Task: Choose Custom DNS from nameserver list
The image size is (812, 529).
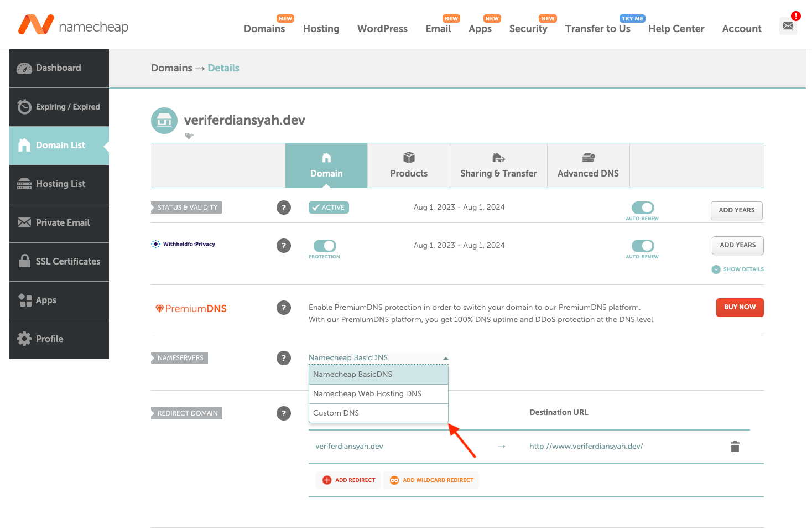Action: click(x=378, y=413)
